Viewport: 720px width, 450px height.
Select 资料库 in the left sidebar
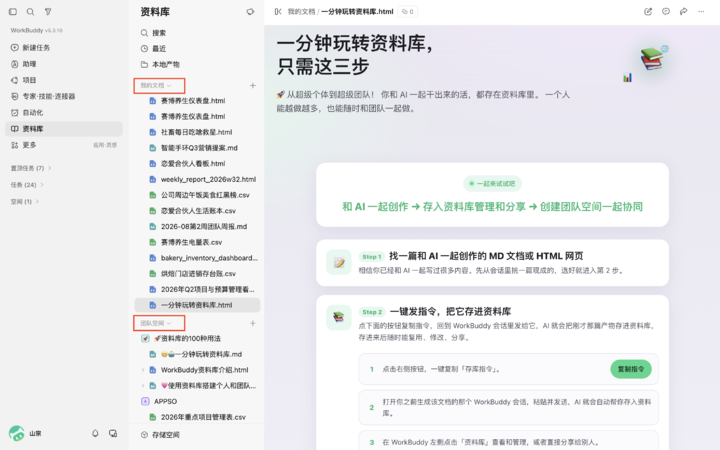click(63, 129)
